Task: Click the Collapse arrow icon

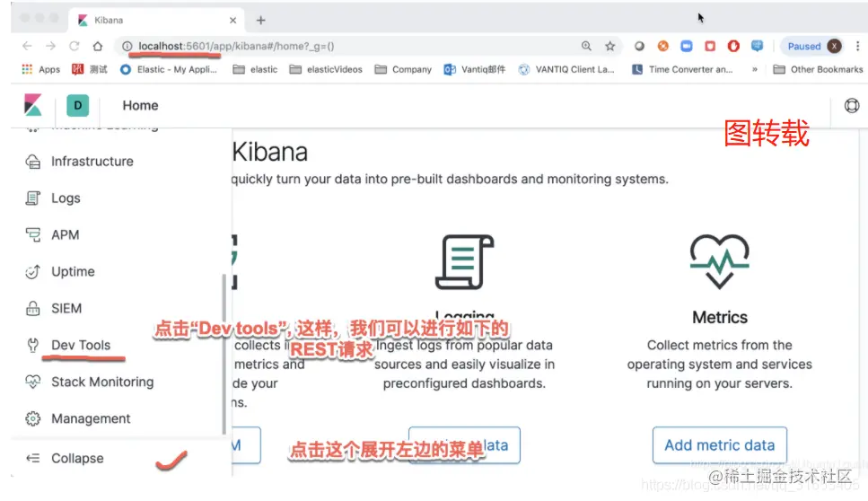Action: coord(32,459)
